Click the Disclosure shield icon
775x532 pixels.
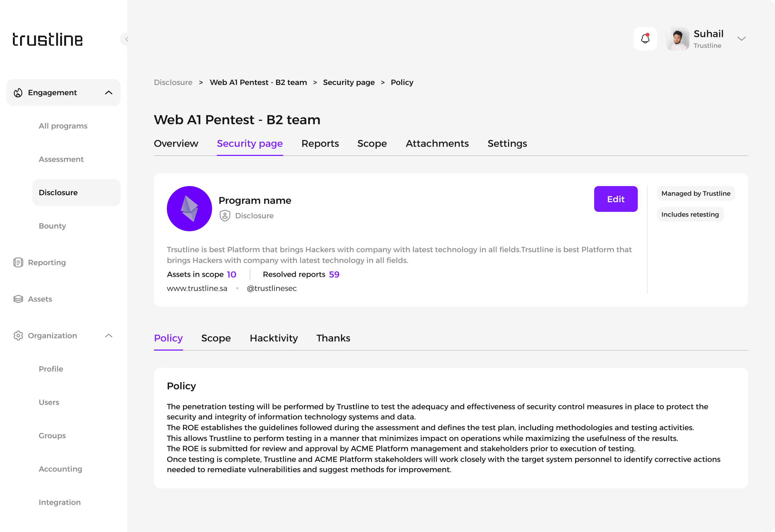(225, 215)
